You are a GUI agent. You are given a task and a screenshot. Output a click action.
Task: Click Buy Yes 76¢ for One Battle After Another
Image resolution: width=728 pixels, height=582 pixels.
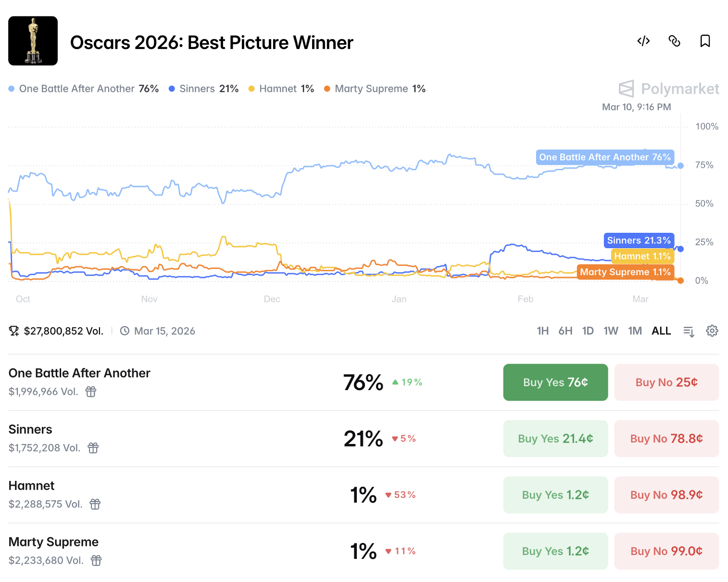click(555, 382)
